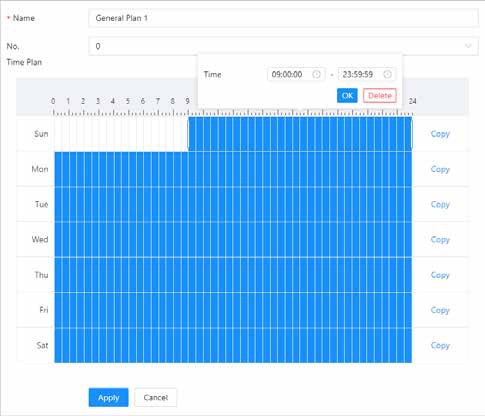Click the Mon row label

coord(40,169)
